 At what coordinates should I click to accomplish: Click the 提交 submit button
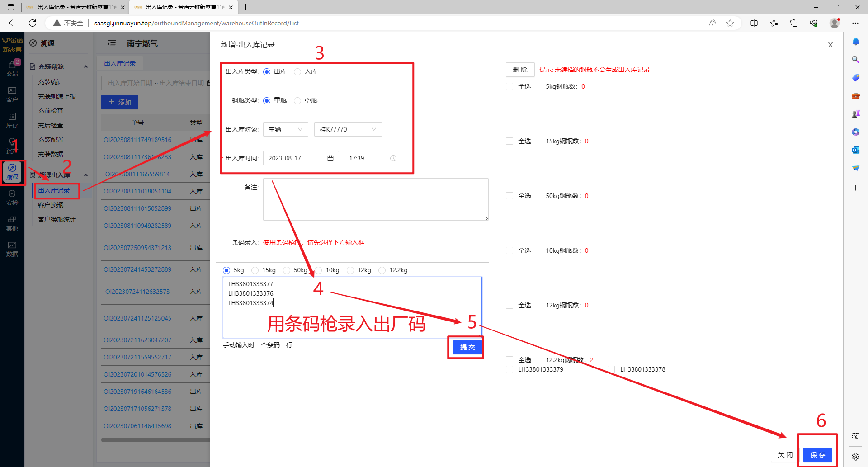click(467, 347)
